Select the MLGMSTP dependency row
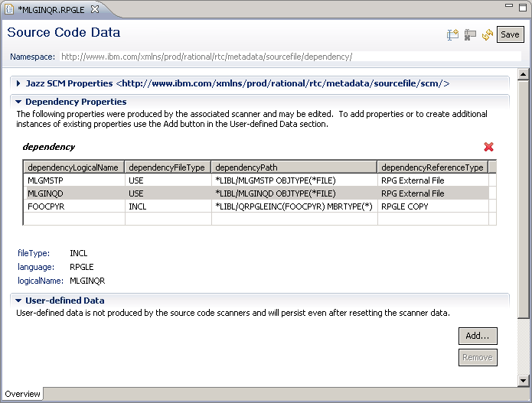Viewport: 532px width, 403px height. pyautogui.click(x=73, y=180)
